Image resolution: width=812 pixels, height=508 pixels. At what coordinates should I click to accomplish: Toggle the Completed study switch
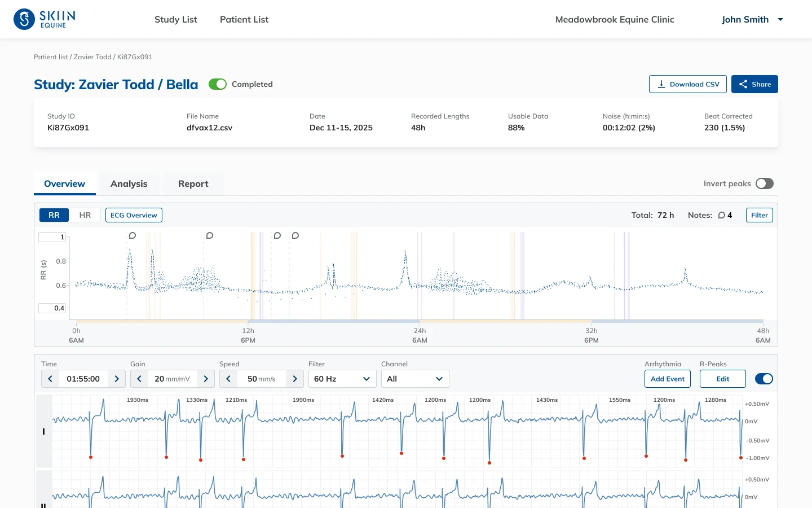coord(218,84)
